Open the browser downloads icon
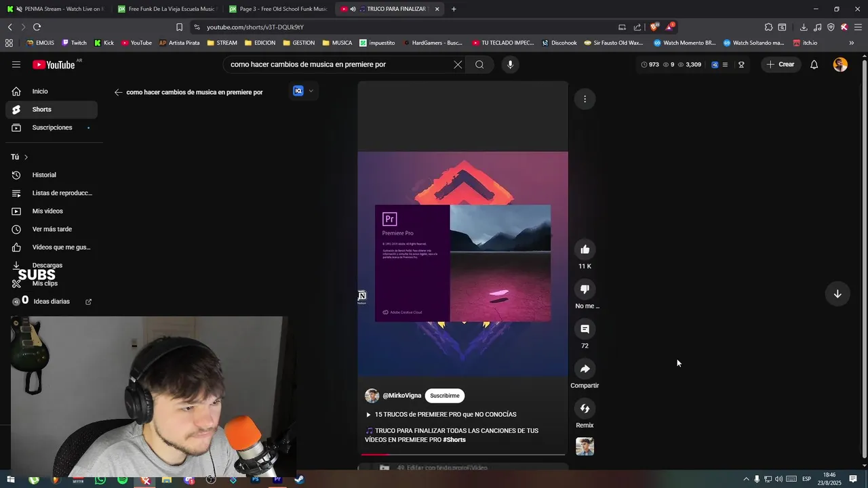 [804, 27]
